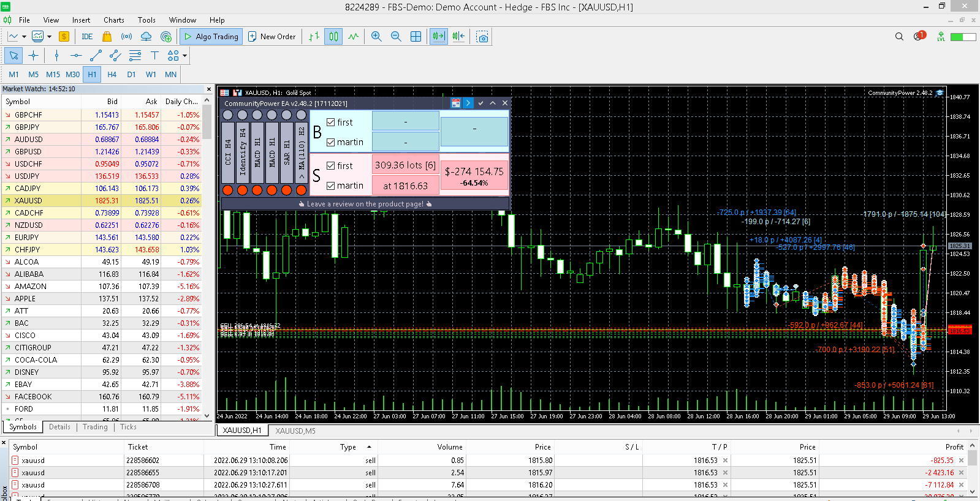Click the Sell total profit $-274 154.75 box
Image resolution: width=980 pixels, height=501 pixels.
(x=474, y=175)
